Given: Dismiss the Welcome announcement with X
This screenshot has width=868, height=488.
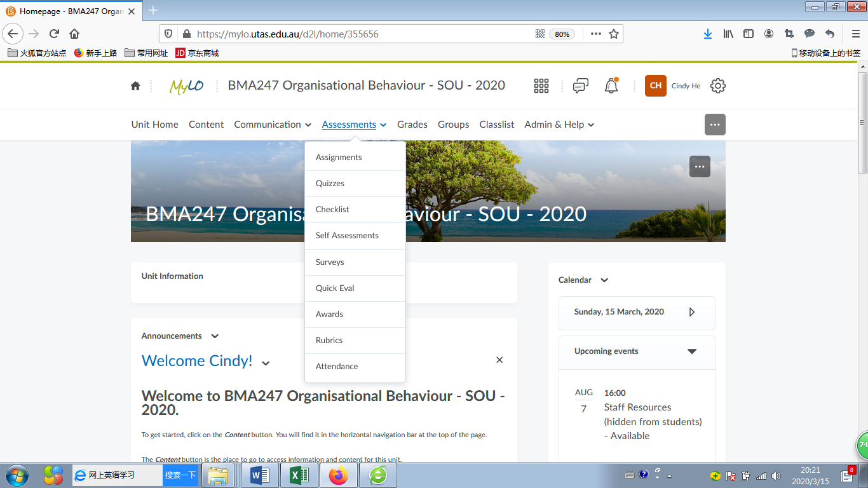Looking at the screenshot, I should 499,360.
